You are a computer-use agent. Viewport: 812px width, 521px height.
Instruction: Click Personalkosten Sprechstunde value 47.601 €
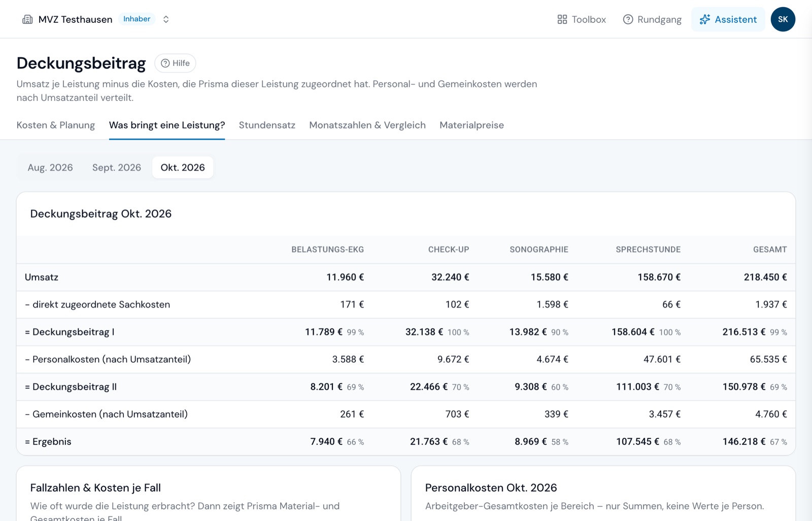click(x=662, y=359)
